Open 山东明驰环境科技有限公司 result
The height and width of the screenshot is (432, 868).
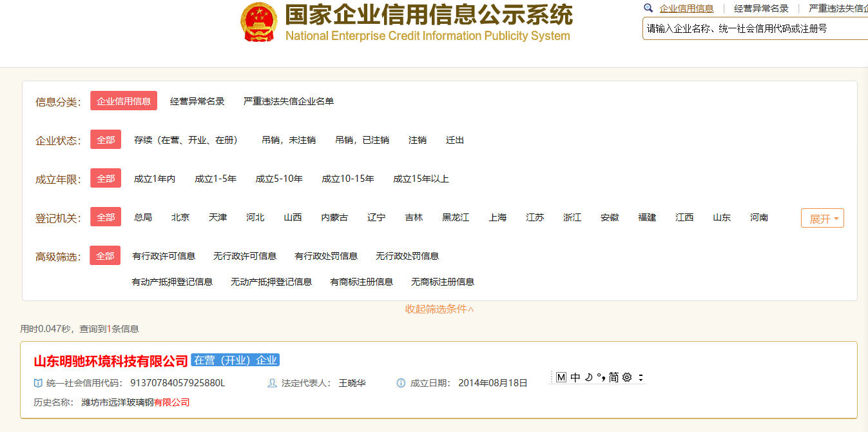[111, 360]
